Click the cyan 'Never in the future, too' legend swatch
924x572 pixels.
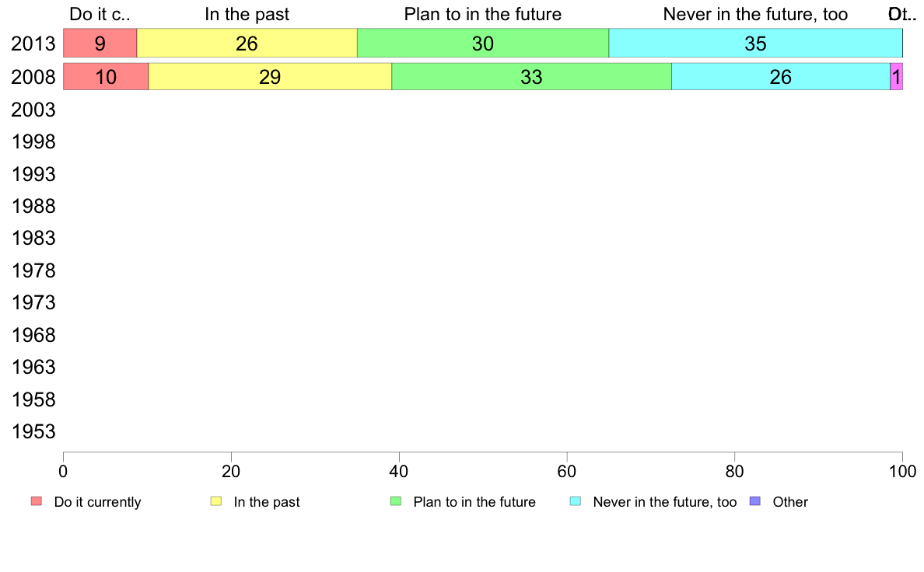[575, 501]
